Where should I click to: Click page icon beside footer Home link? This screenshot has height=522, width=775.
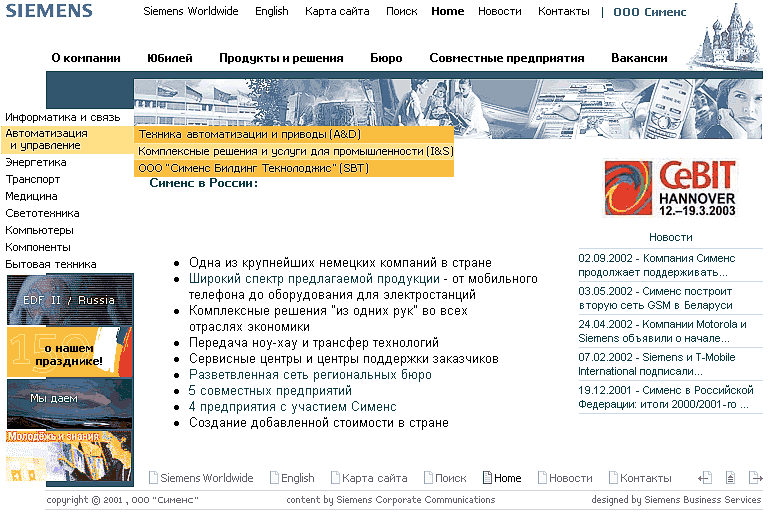pyautogui.click(x=487, y=478)
